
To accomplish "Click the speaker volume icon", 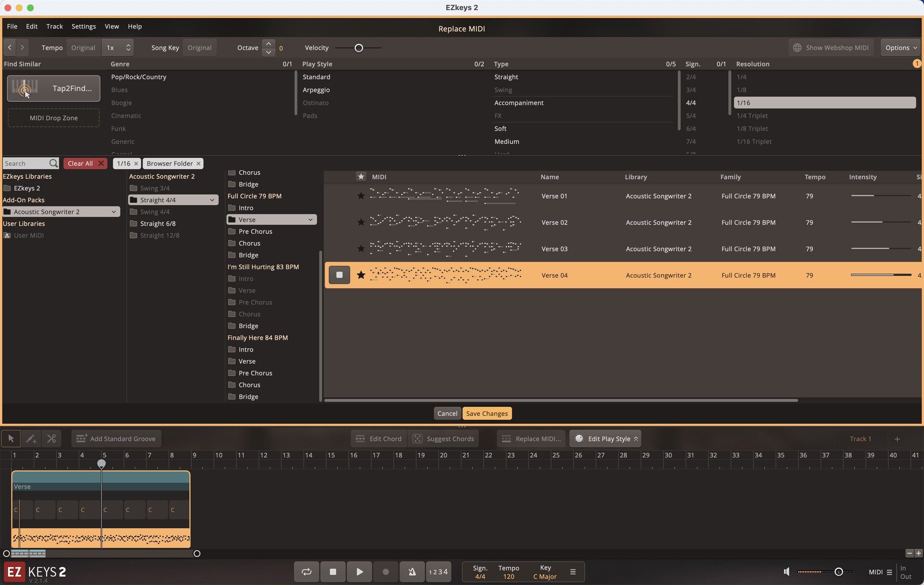I will point(786,572).
